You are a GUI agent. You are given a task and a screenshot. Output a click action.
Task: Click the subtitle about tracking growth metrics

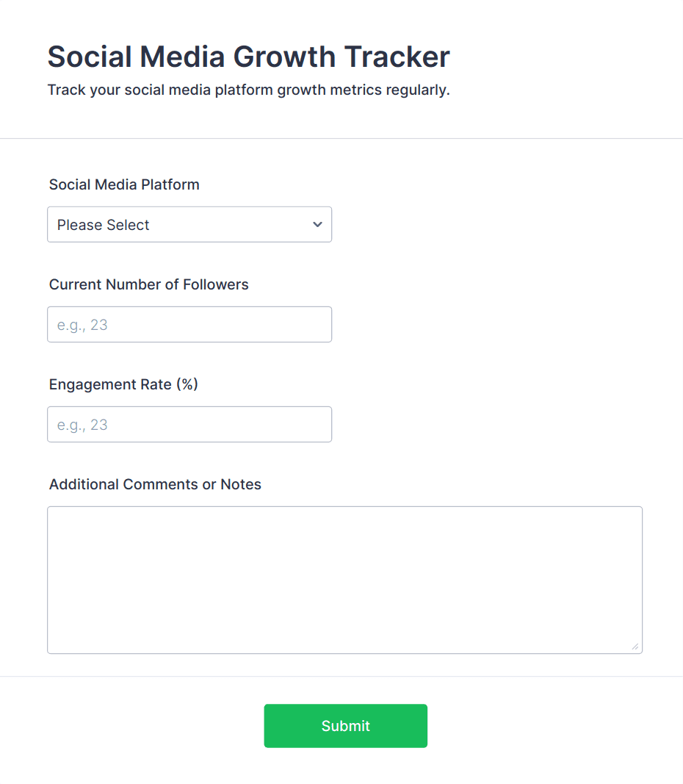248,90
